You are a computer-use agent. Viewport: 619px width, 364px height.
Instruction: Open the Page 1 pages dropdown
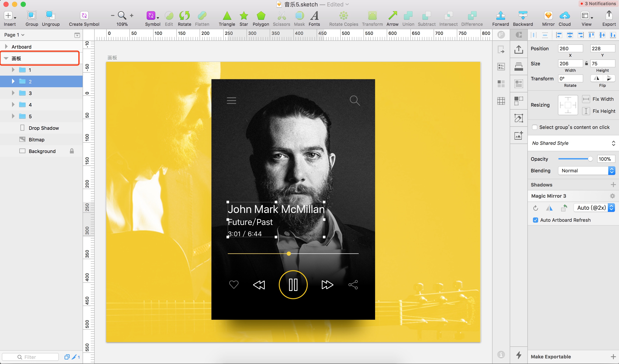[14, 35]
